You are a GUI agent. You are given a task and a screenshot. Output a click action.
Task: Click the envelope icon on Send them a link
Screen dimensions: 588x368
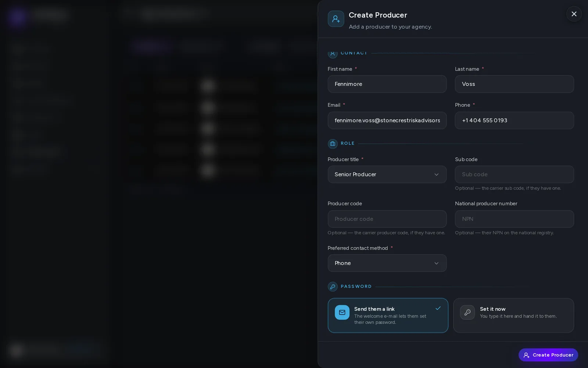(342, 312)
